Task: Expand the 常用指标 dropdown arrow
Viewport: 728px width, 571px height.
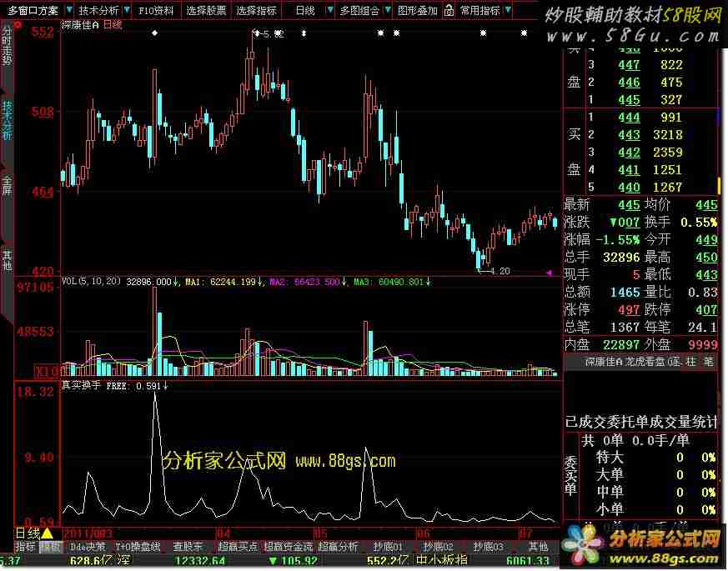Action: (x=508, y=10)
